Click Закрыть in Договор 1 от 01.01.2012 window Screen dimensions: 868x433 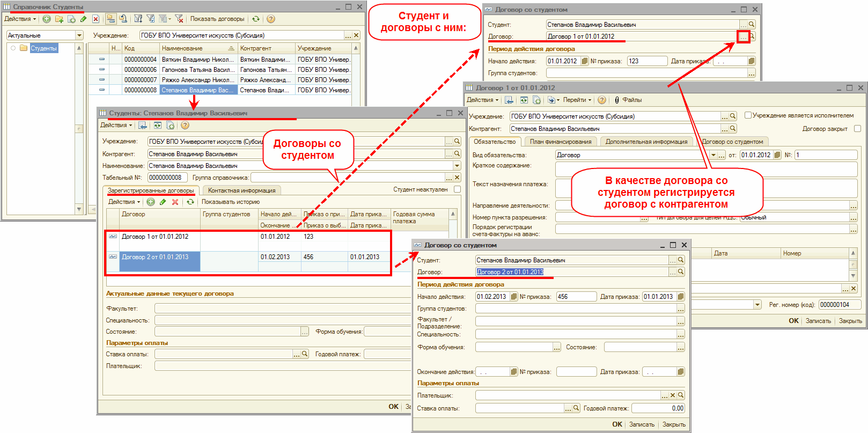pos(850,321)
